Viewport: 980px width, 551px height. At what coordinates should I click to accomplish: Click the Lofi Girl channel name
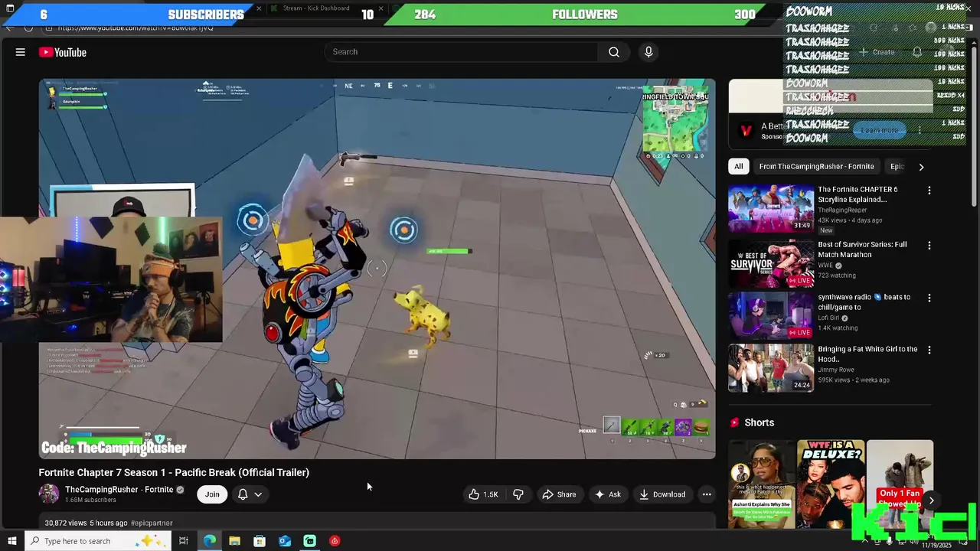tap(829, 318)
